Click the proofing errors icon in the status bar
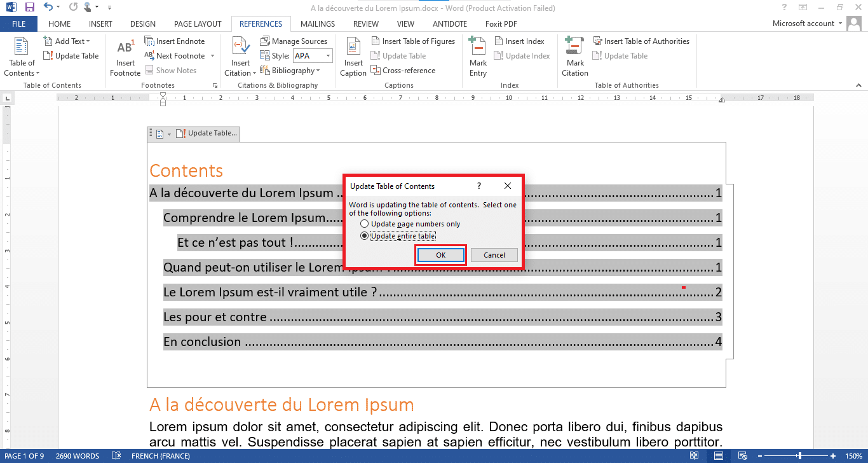868x463 pixels. [116, 456]
